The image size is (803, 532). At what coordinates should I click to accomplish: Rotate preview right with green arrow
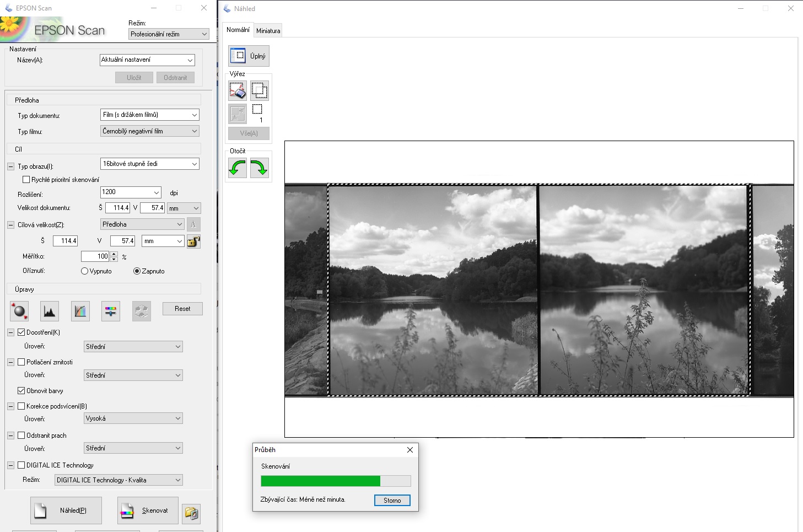[260, 168]
